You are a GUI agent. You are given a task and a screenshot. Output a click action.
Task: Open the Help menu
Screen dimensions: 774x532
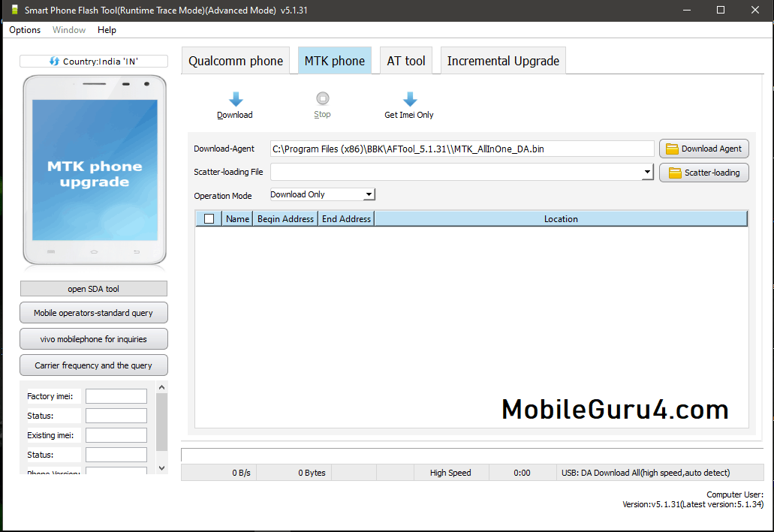(x=107, y=30)
